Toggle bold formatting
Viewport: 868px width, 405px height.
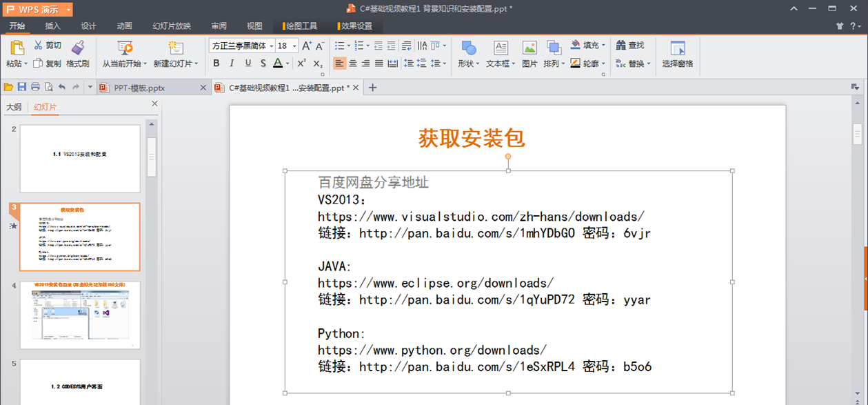click(x=216, y=63)
